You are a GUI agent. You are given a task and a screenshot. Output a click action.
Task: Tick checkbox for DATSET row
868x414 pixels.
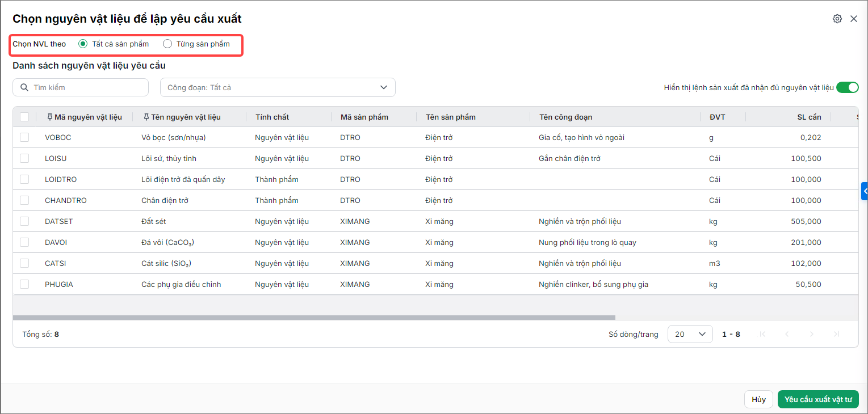click(24, 221)
